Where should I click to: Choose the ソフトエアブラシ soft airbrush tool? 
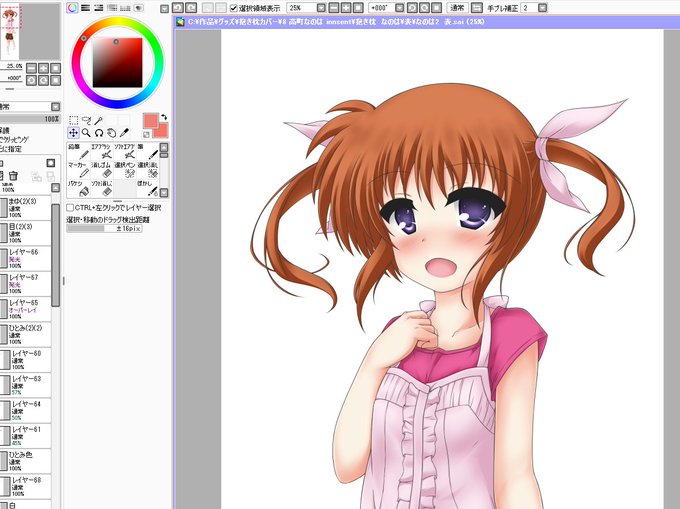click(124, 152)
